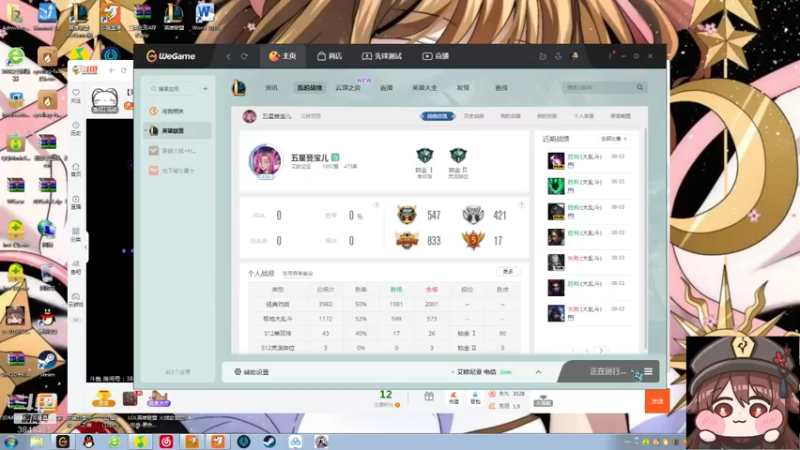Image resolution: width=800 pixels, height=450 pixels.
Task: Click the League of Legends logo icon
Action: [x=239, y=88]
